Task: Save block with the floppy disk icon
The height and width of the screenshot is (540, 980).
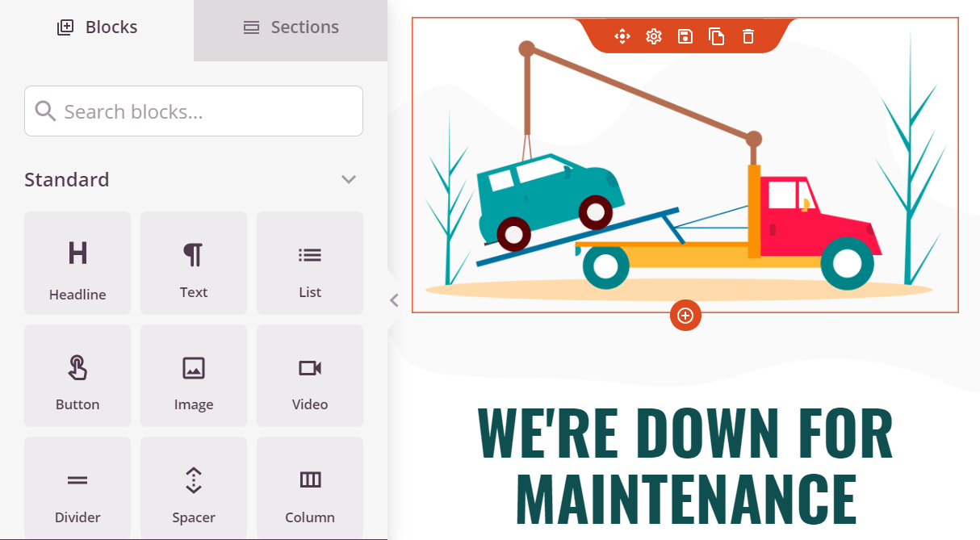Action: click(x=685, y=36)
